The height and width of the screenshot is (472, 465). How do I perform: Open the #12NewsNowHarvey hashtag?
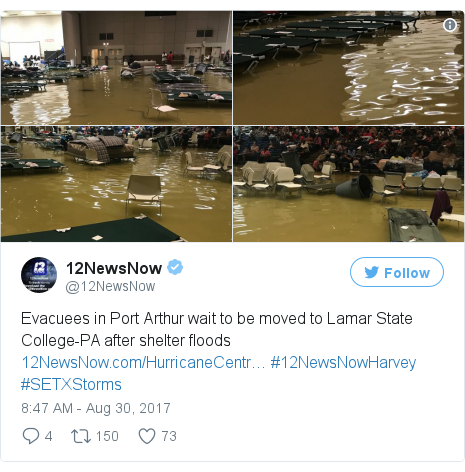pos(343,363)
